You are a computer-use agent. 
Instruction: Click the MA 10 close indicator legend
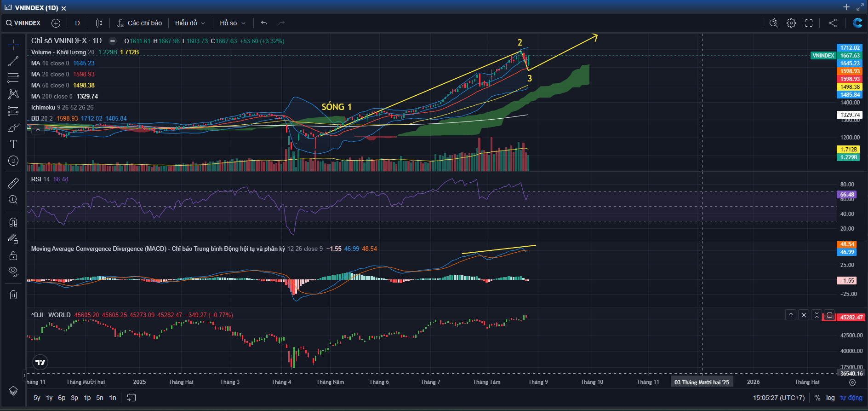(50, 63)
